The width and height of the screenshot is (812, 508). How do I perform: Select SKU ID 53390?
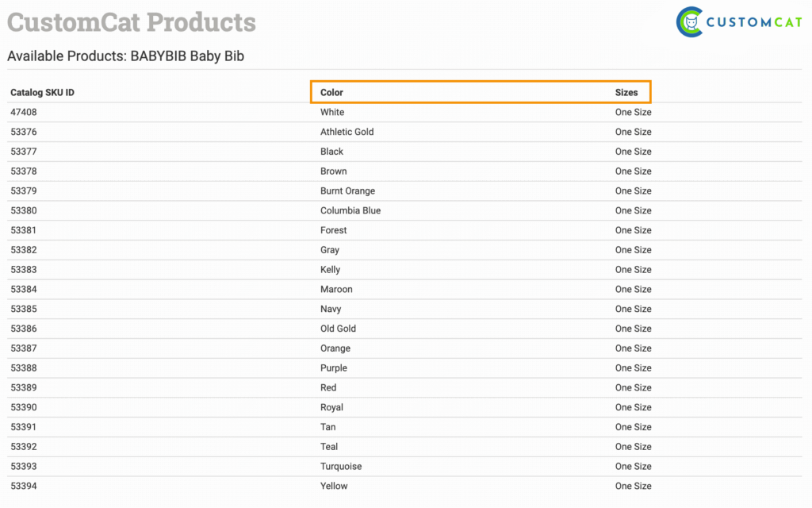(24, 407)
